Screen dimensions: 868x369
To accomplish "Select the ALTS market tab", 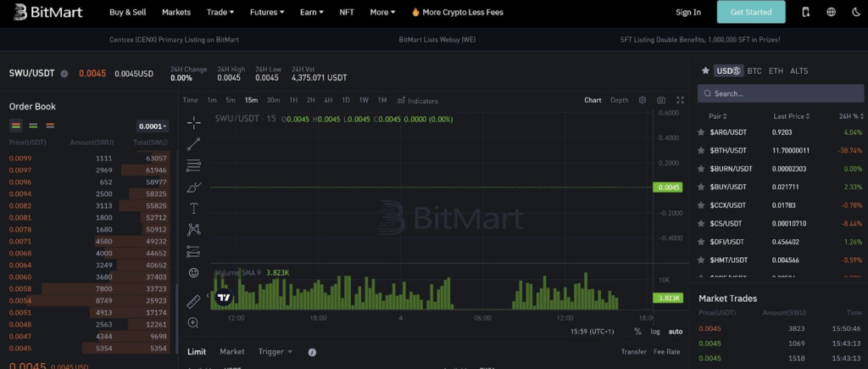I will [x=798, y=71].
